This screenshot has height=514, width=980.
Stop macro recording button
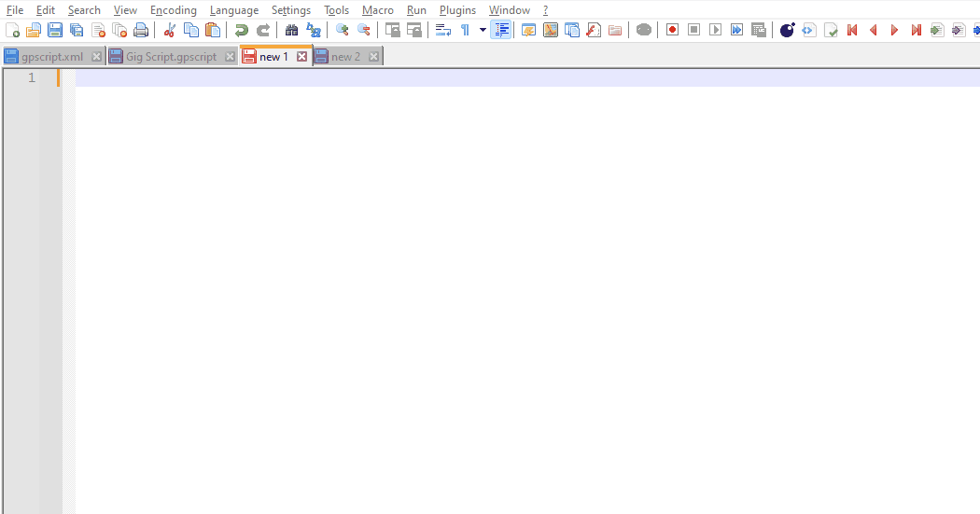point(693,30)
